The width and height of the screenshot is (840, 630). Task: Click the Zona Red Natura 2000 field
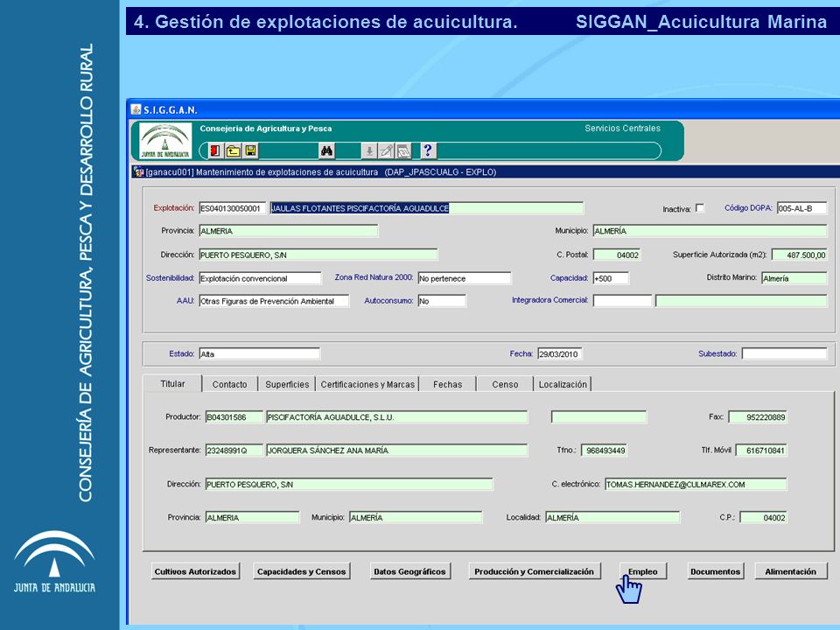point(465,278)
